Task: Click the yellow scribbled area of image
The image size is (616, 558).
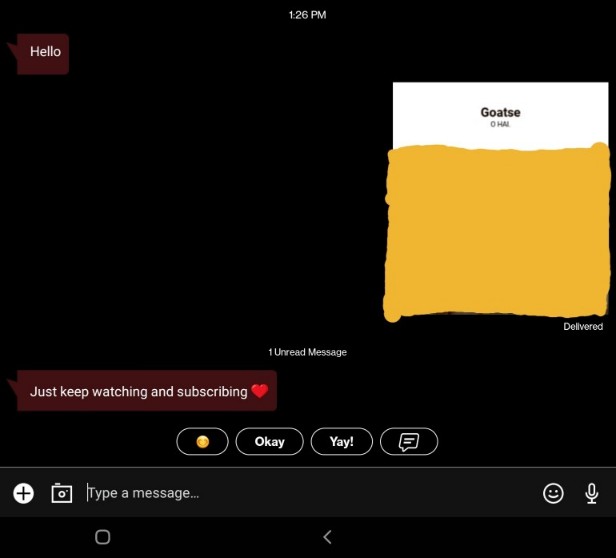Action: (497, 232)
